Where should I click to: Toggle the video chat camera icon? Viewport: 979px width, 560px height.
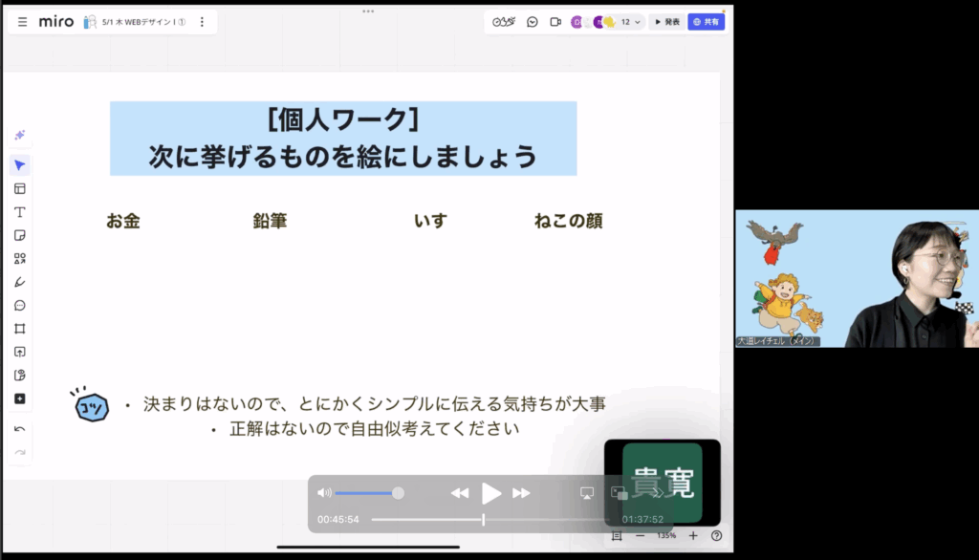(x=555, y=22)
